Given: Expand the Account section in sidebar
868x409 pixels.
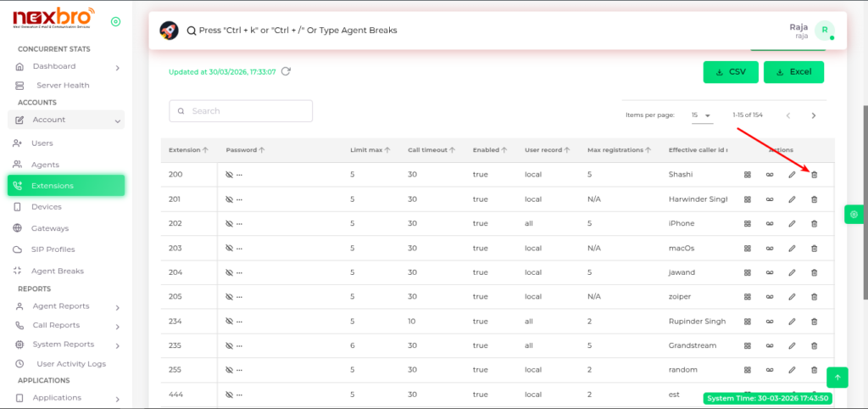Looking at the screenshot, I should [66, 120].
